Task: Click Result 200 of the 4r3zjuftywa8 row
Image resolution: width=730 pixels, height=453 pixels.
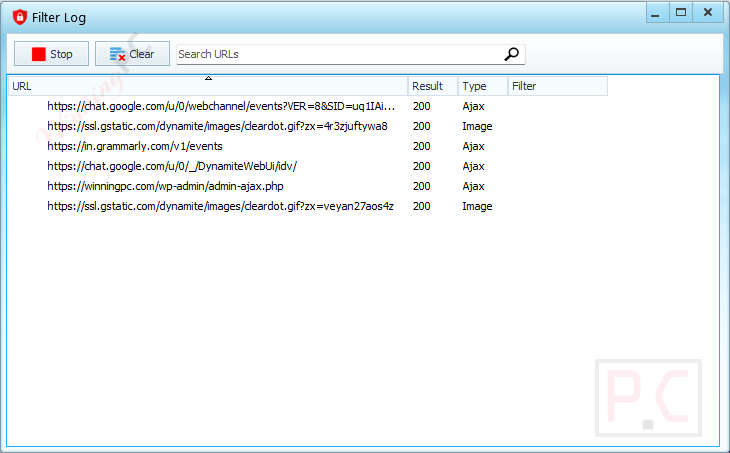Action: 422,126
